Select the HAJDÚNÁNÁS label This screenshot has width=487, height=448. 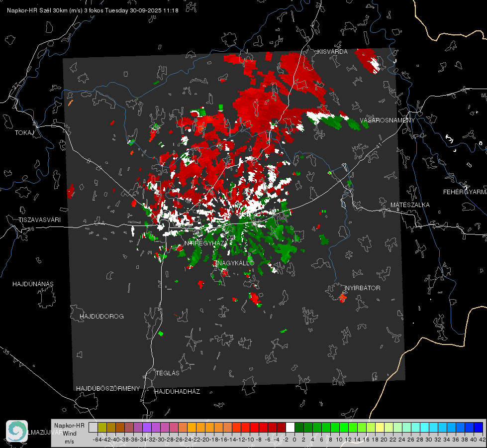(33, 284)
